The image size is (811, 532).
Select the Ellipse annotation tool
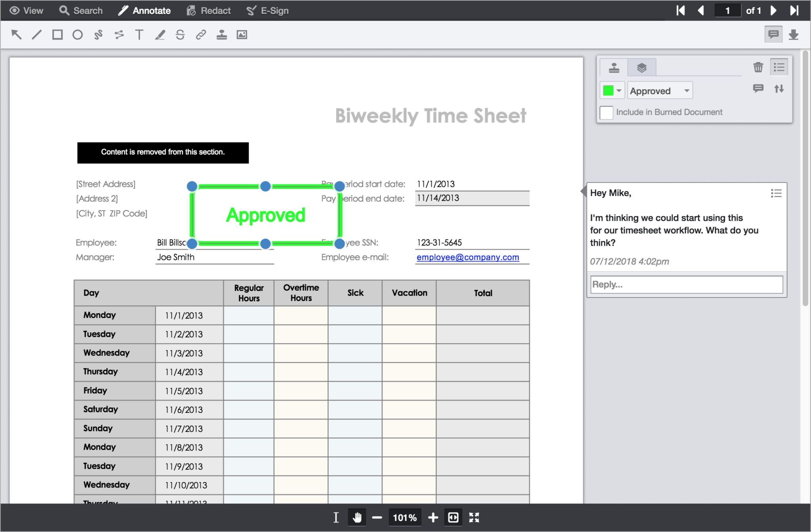78,34
